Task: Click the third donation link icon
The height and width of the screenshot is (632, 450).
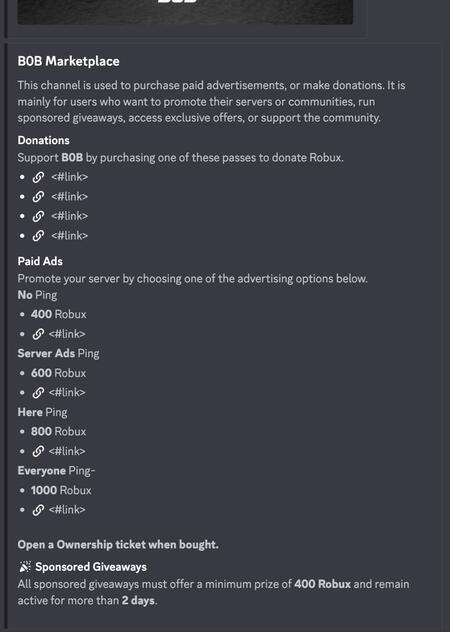Action: tap(38, 216)
